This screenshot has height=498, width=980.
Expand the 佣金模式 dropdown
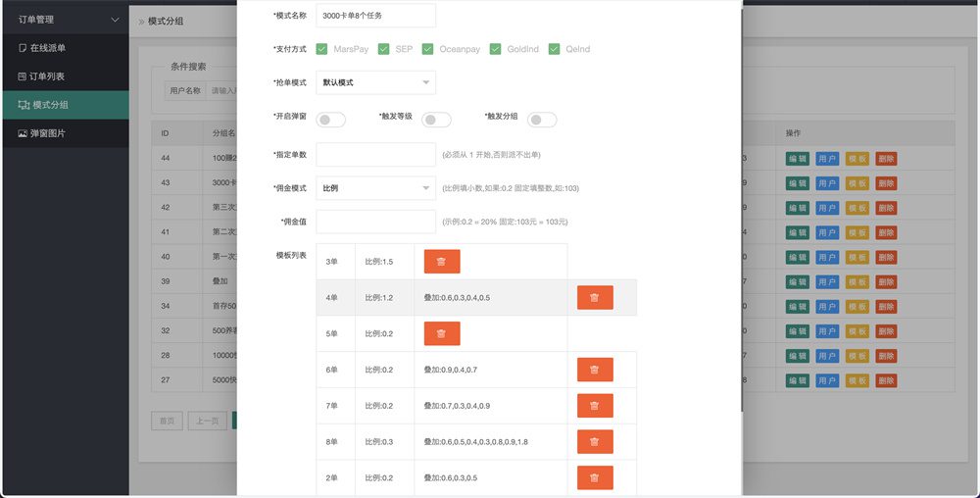coord(375,187)
